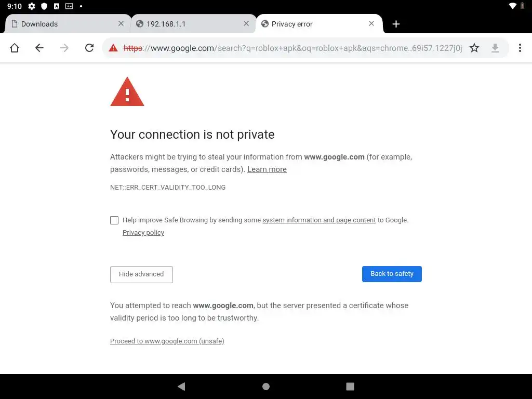Image resolution: width=532 pixels, height=399 pixels.
Task: Reload the current page
Action: 89,48
